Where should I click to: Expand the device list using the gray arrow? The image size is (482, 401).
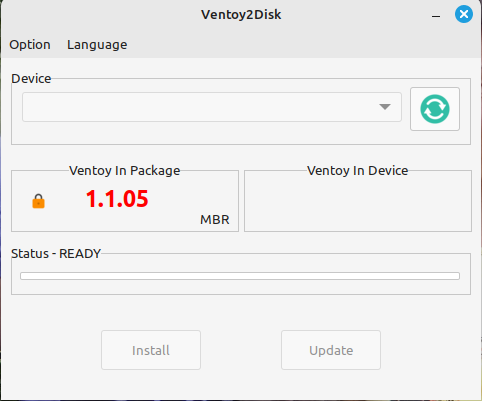385,107
